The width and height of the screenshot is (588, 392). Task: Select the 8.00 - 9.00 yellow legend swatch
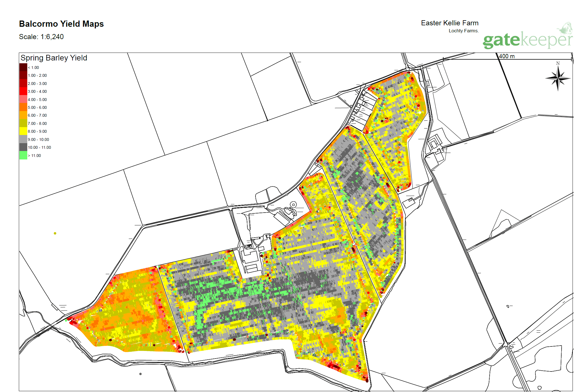click(x=23, y=131)
